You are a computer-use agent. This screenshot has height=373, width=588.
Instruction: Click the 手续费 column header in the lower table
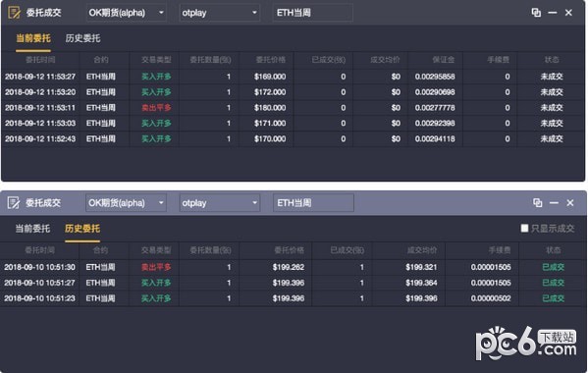pos(500,250)
